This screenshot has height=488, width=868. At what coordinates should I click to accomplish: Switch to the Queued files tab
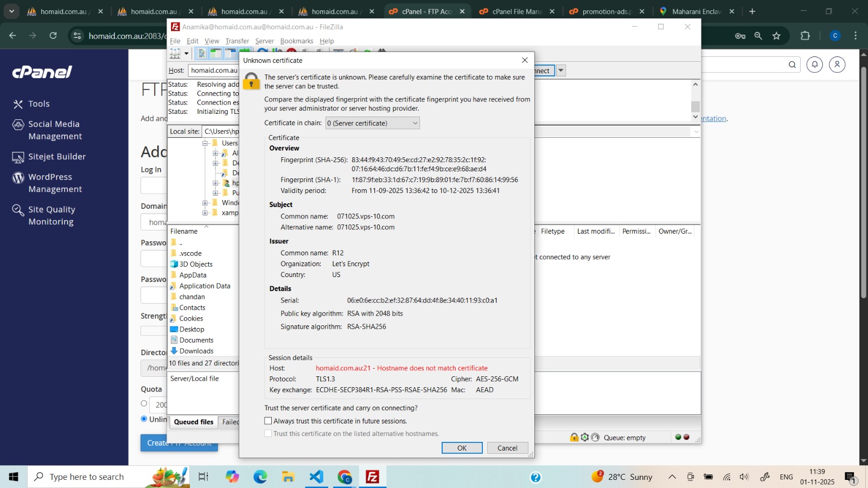click(194, 422)
